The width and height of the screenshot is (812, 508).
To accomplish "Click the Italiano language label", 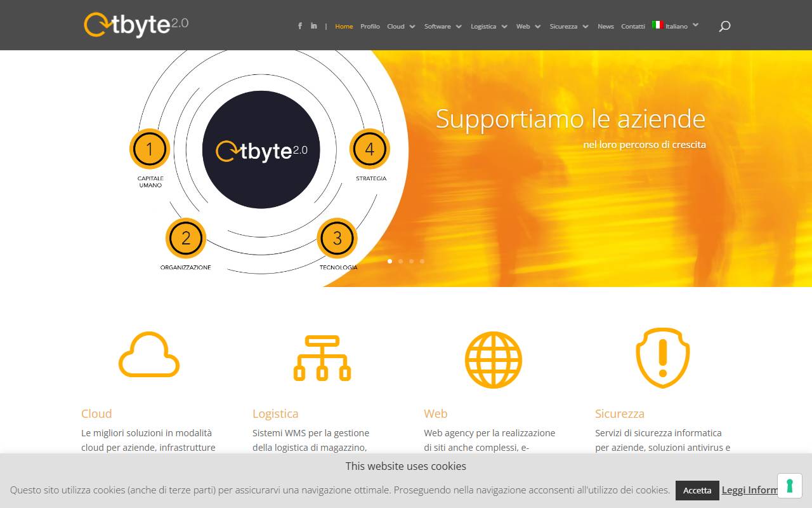I will coord(676,27).
